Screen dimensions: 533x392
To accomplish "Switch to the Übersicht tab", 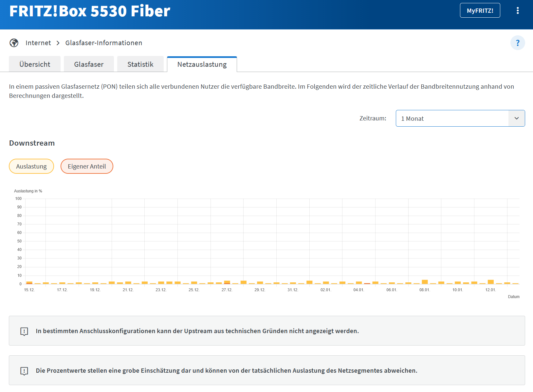I will coord(35,64).
